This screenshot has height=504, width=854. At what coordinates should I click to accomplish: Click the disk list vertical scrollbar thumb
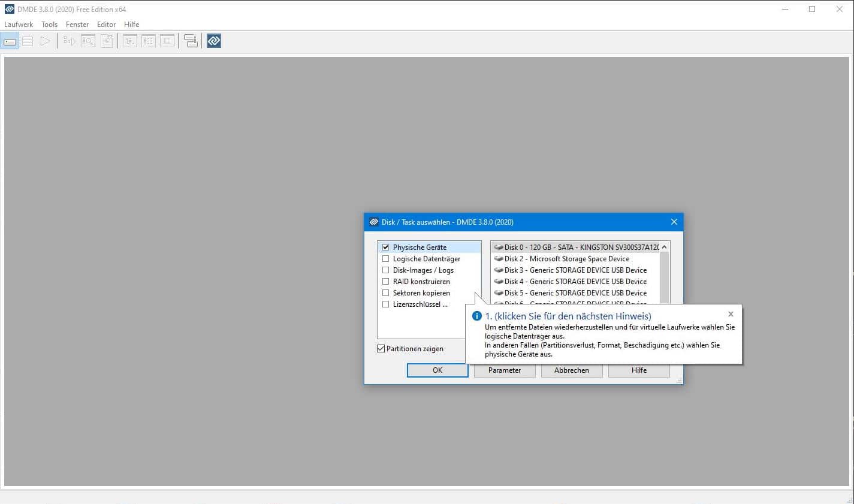tap(664, 278)
